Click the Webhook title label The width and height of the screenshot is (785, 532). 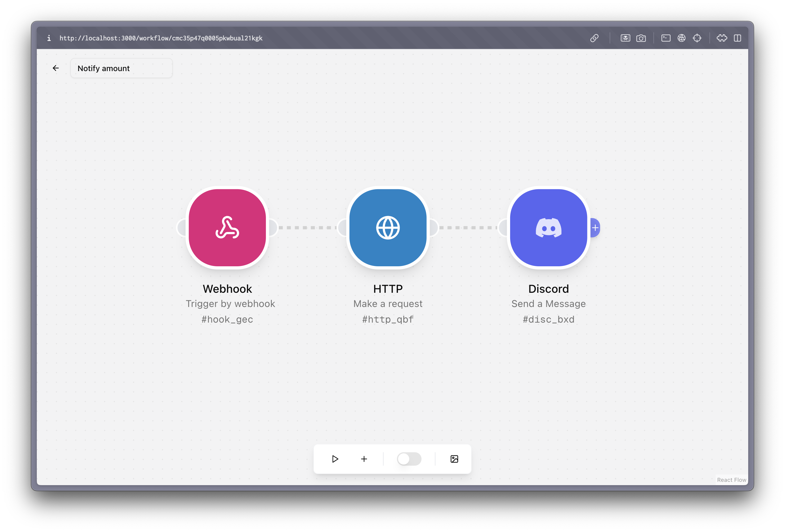pos(227,289)
